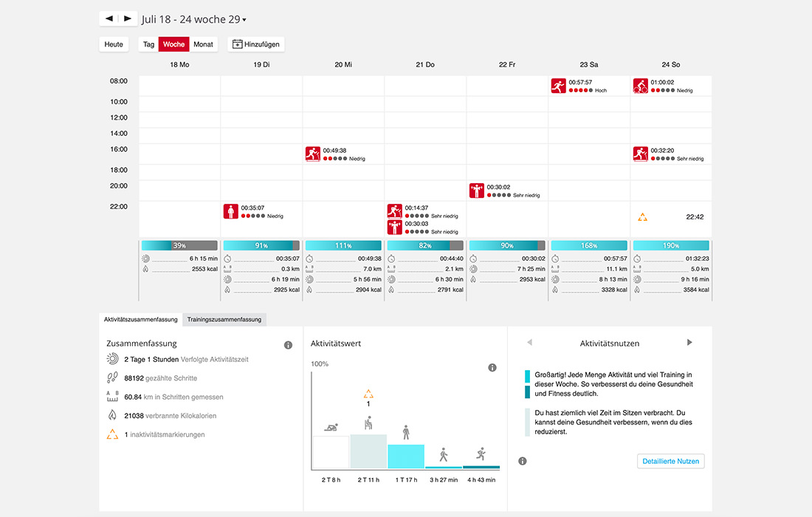This screenshot has height=517, width=812.
Task: Open Thursday's treadmill workout 00:14:37
Action: 395,210
